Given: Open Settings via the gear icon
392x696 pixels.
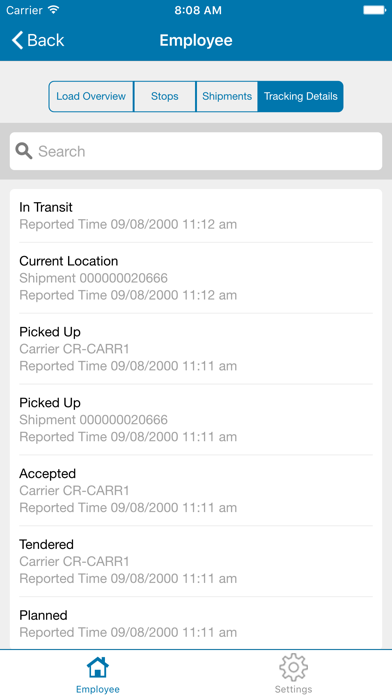Looking at the screenshot, I should [293, 667].
